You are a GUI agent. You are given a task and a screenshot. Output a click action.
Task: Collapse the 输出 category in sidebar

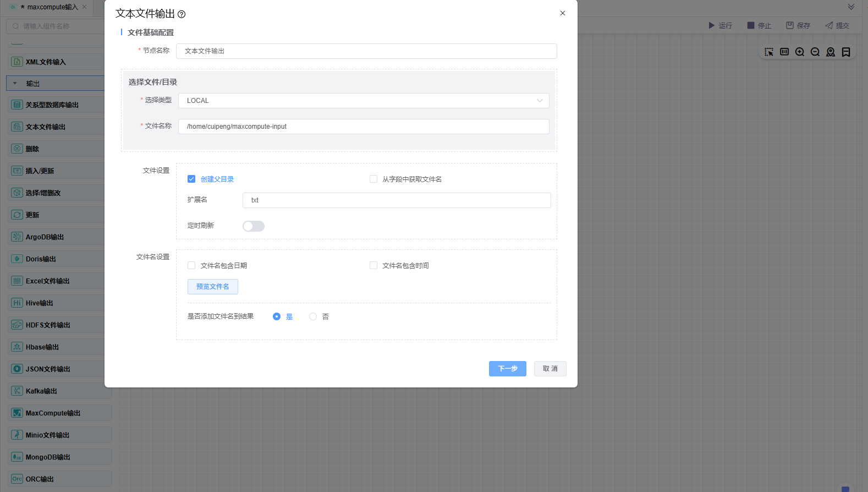[x=15, y=84]
